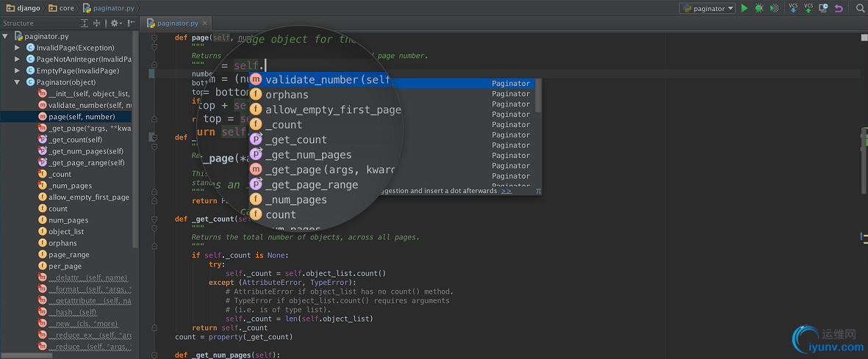Click the Structure panel vertical scrollbar
This screenshot has height=359, width=868.
(x=135, y=138)
